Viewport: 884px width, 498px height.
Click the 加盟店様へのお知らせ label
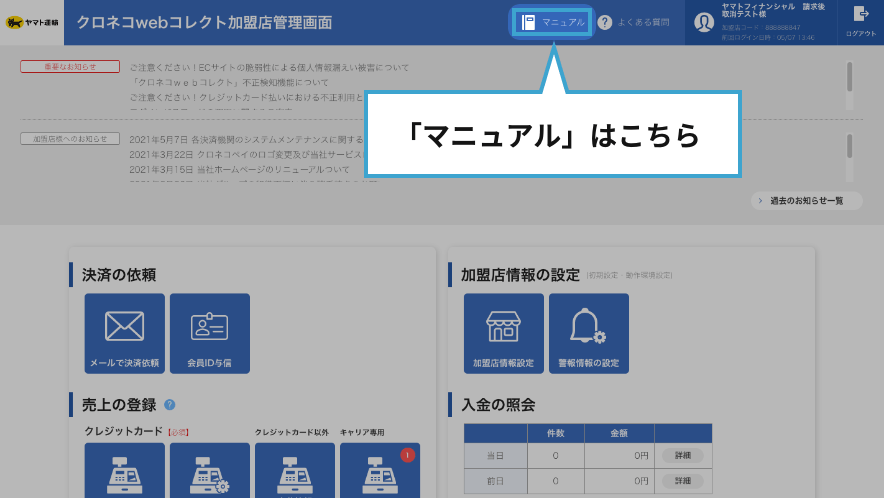(70, 139)
